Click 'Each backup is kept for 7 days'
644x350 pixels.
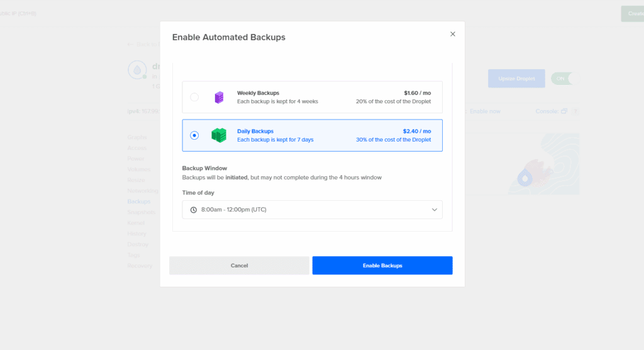(275, 140)
